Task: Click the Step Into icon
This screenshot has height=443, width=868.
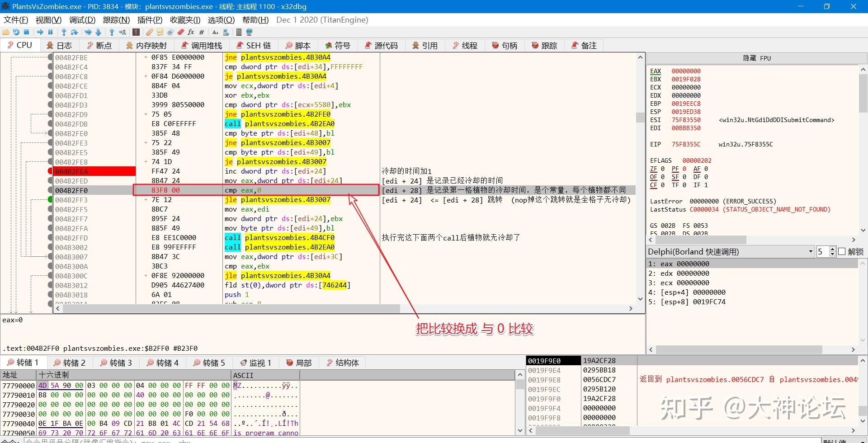Action: (64, 32)
